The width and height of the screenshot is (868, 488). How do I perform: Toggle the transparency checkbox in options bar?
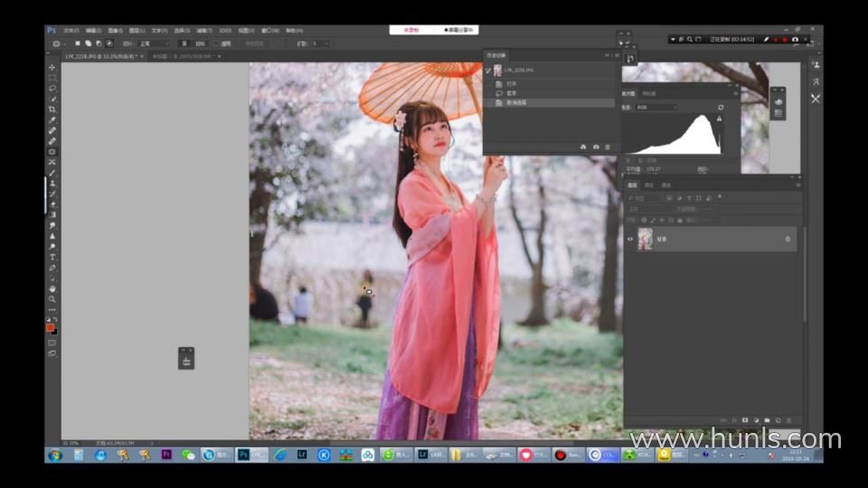click(218, 43)
